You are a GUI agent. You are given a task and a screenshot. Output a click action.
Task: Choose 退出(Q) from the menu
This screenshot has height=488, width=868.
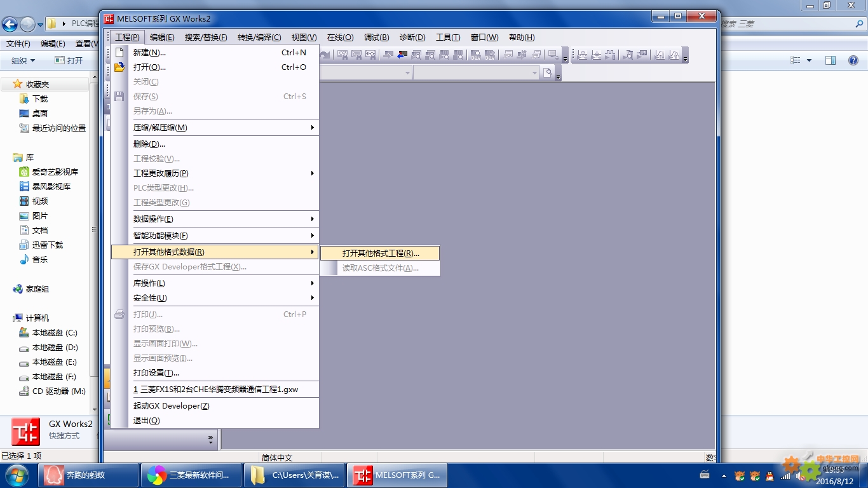[x=215, y=421]
